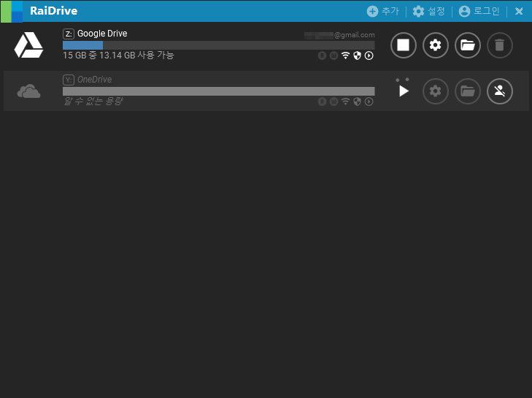The width and height of the screenshot is (532, 398).
Task: Open the OneDrive folder icon
Action: 468,91
